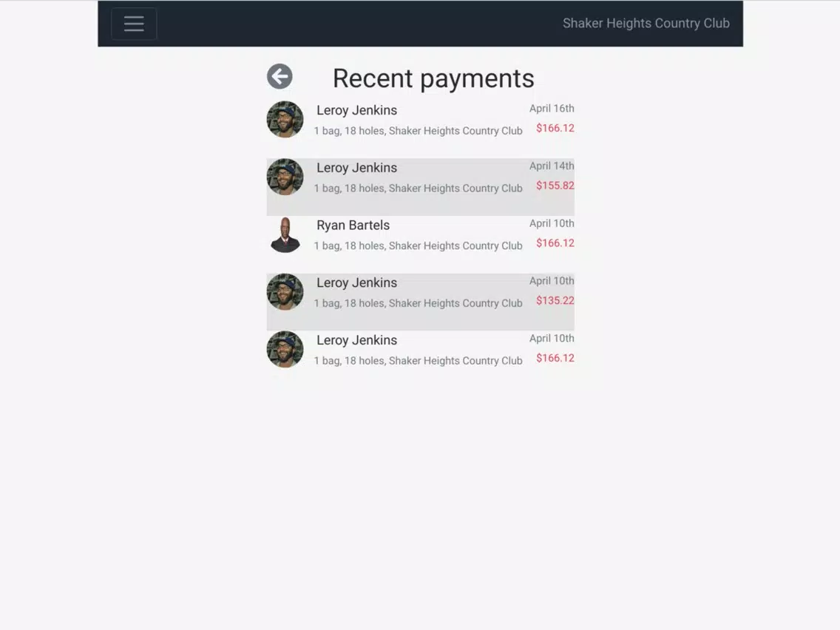Click the avatar beside the last payment in the list

285,349
